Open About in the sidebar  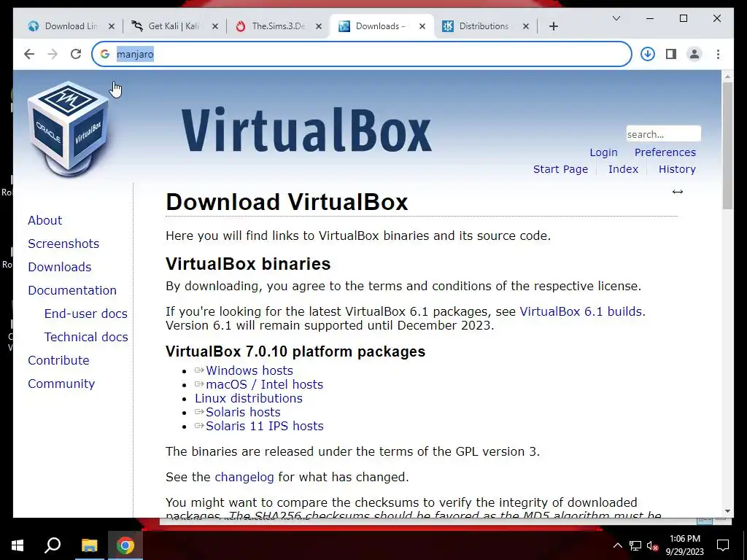tap(44, 220)
